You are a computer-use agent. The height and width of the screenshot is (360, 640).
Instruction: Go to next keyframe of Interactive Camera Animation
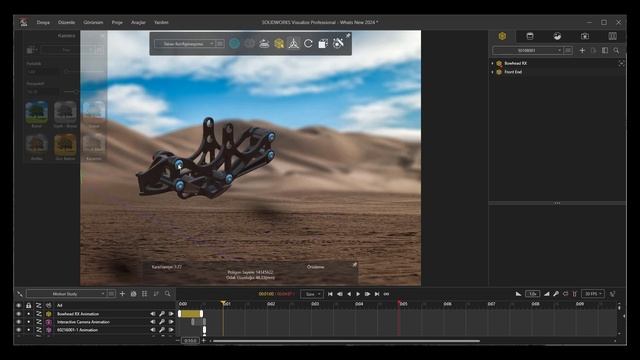click(x=171, y=322)
